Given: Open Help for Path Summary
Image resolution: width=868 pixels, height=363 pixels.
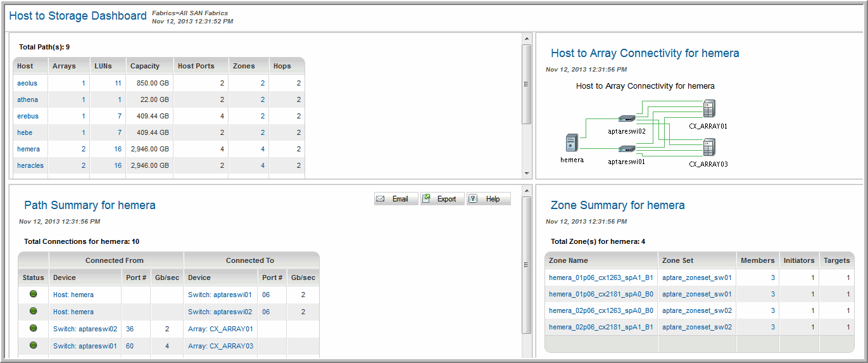Looking at the screenshot, I should [x=488, y=199].
